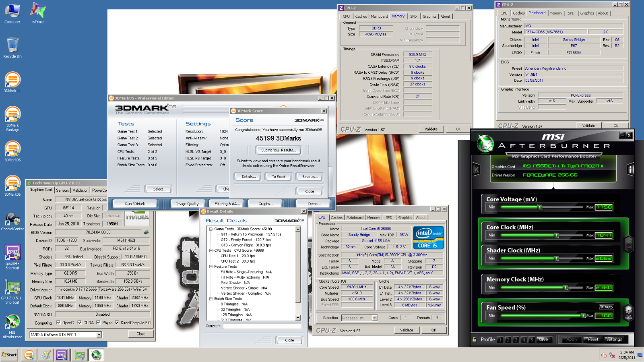Click the Comment field in Result Details
644x362 pixels.
click(x=262, y=326)
